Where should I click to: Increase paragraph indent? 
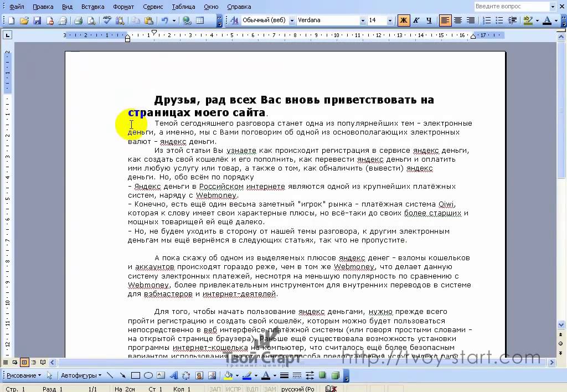(512, 20)
